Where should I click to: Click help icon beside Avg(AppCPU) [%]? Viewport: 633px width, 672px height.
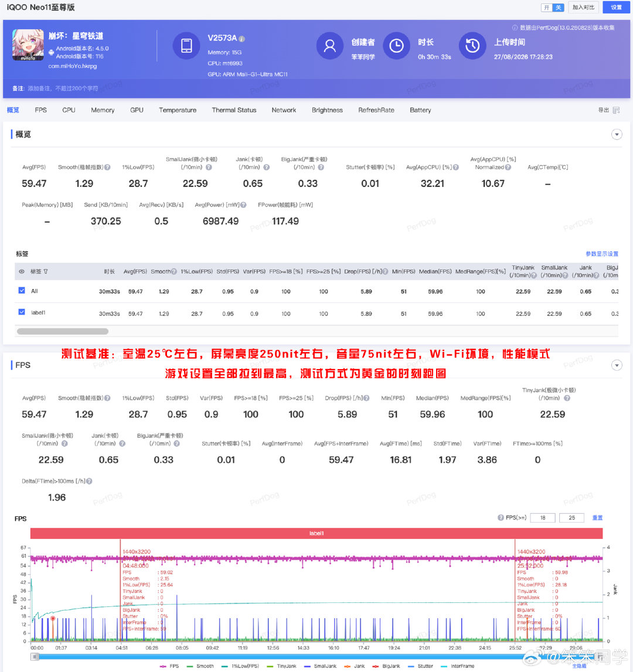point(456,167)
